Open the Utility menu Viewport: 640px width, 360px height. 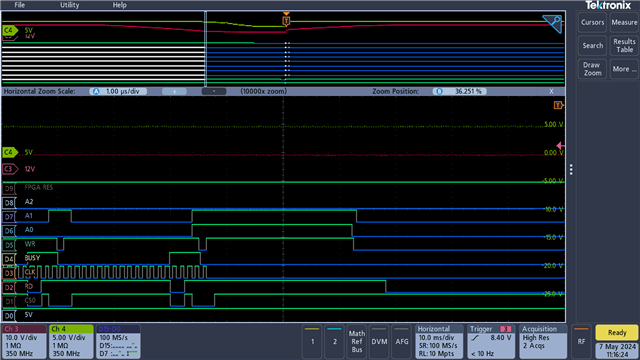point(69,5)
